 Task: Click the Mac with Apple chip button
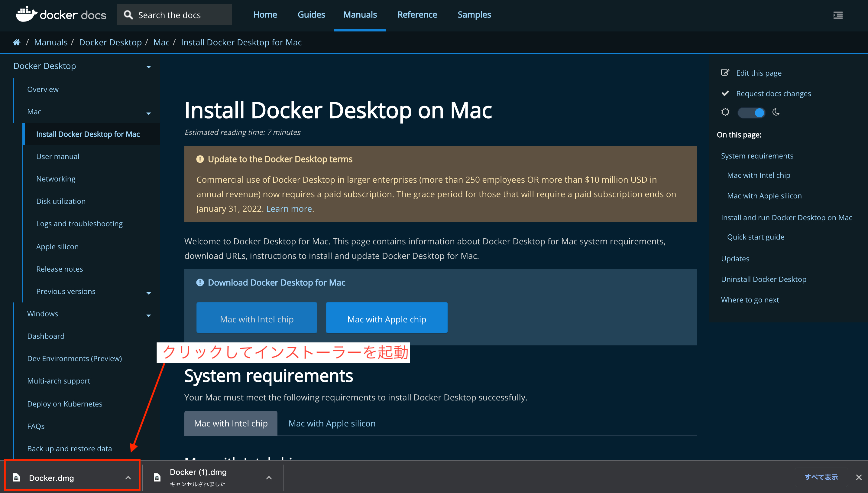[x=386, y=319]
